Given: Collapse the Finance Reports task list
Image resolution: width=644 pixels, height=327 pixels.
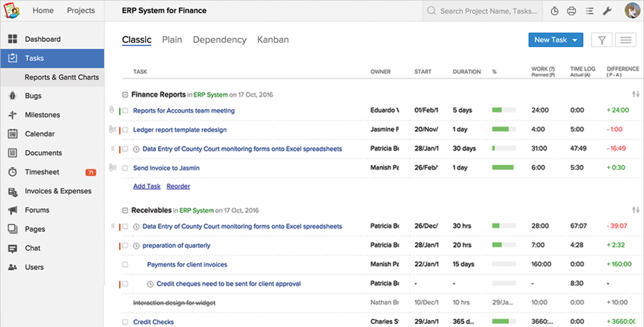Looking at the screenshot, I should point(125,95).
